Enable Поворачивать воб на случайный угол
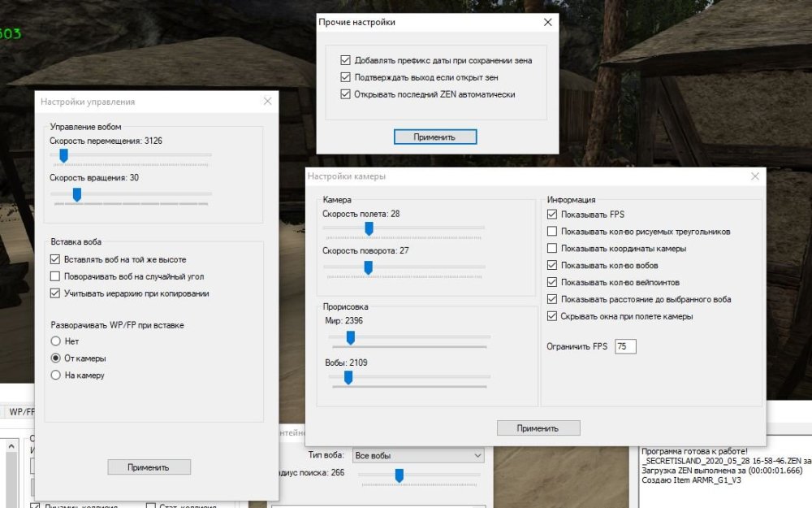 (55, 276)
